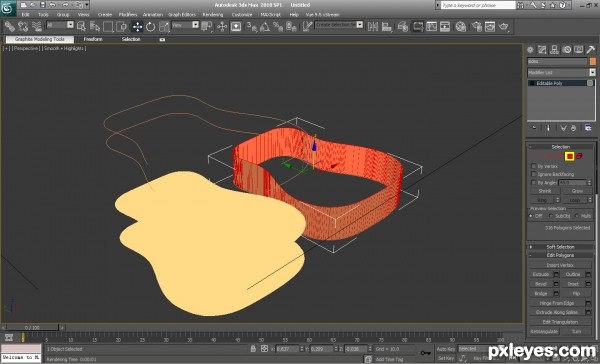Image resolution: width=600 pixels, height=364 pixels.
Task: Select Element sub-object level icon
Action: (x=579, y=156)
